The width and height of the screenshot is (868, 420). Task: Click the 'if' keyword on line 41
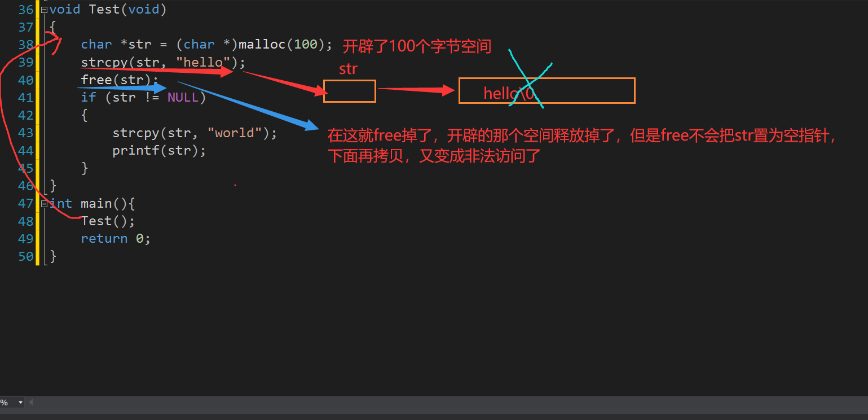[x=89, y=98]
